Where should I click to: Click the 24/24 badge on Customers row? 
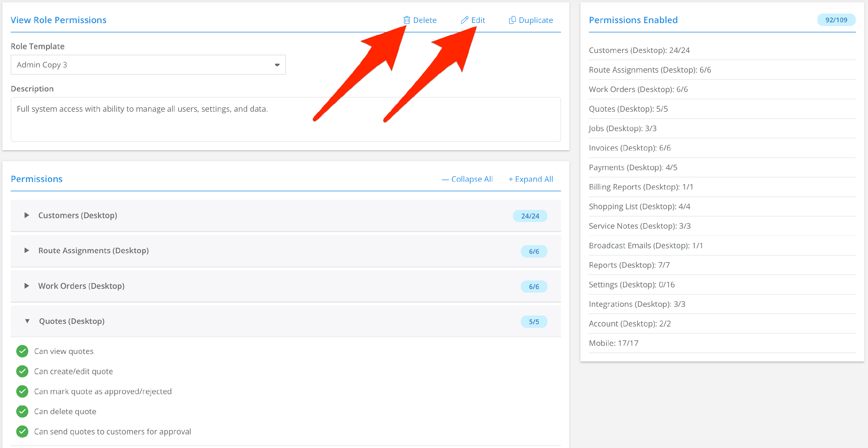[x=530, y=216]
